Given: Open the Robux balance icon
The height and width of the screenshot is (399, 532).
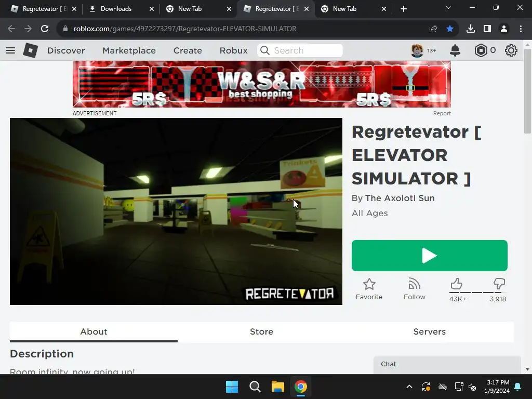Looking at the screenshot, I should pyautogui.click(x=481, y=50).
